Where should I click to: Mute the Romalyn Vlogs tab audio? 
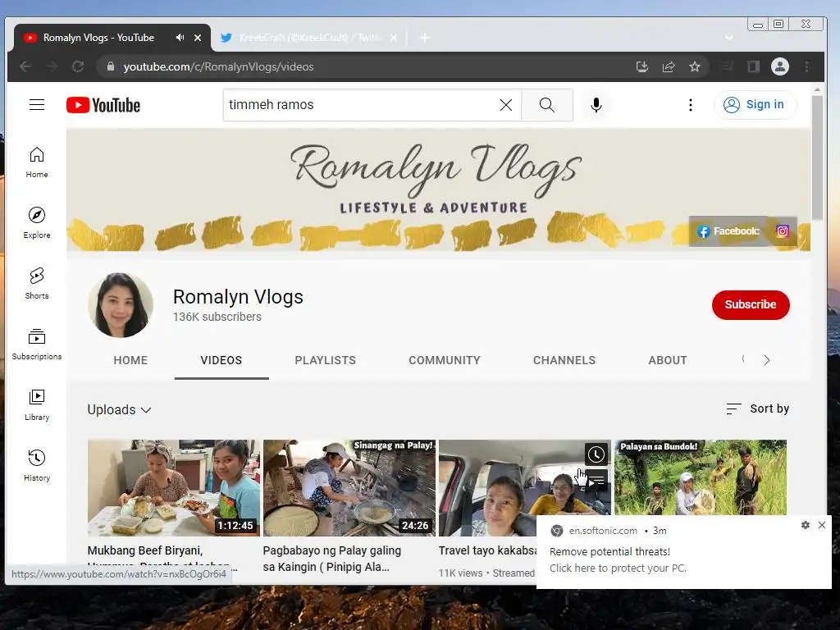(x=180, y=38)
